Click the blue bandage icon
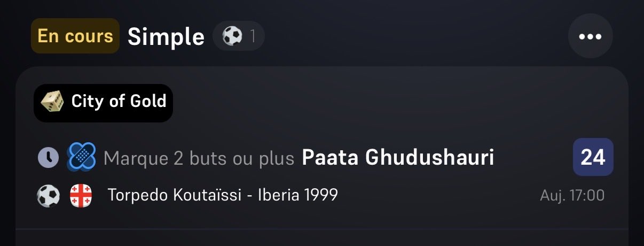644x246 pixels. click(82, 157)
